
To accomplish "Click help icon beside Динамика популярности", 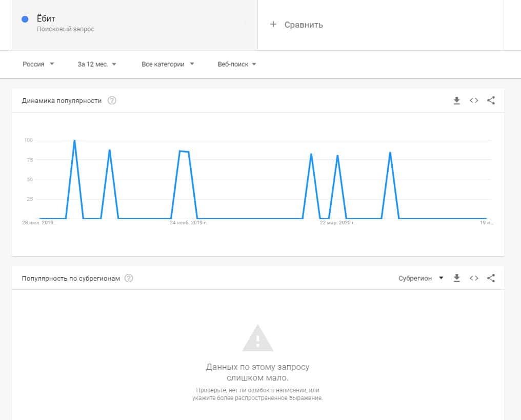I will pos(112,101).
